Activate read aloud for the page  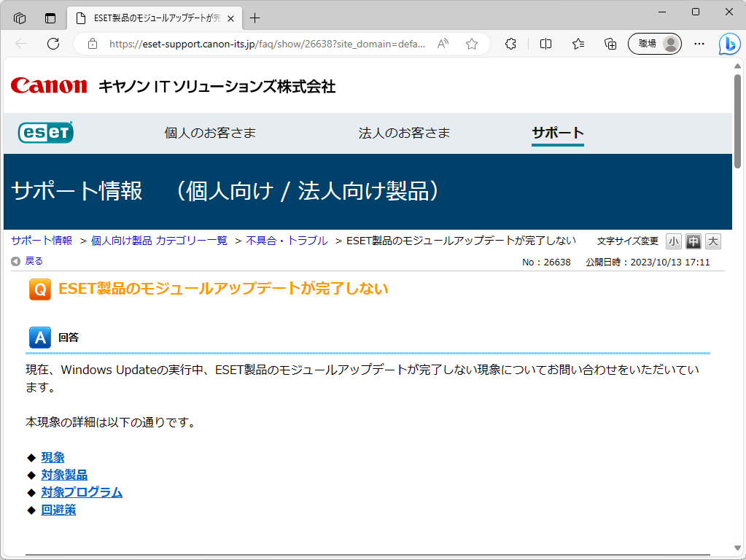click(x=442, y=44)
